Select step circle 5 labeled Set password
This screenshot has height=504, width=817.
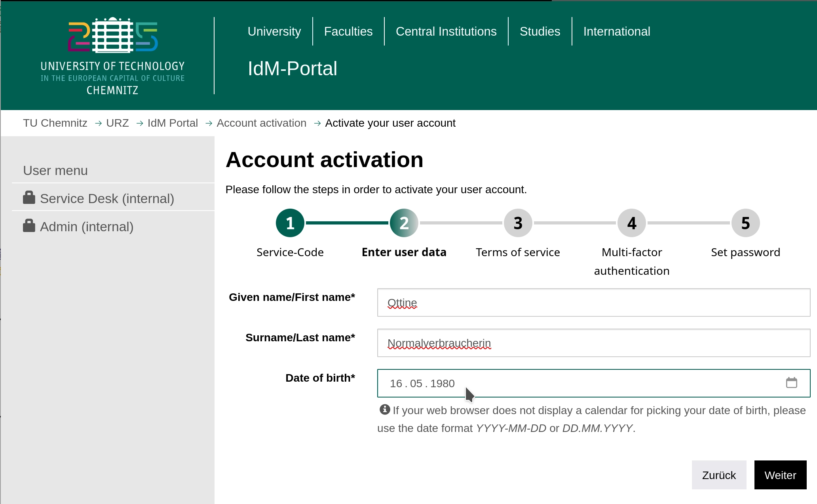point(745,223)
